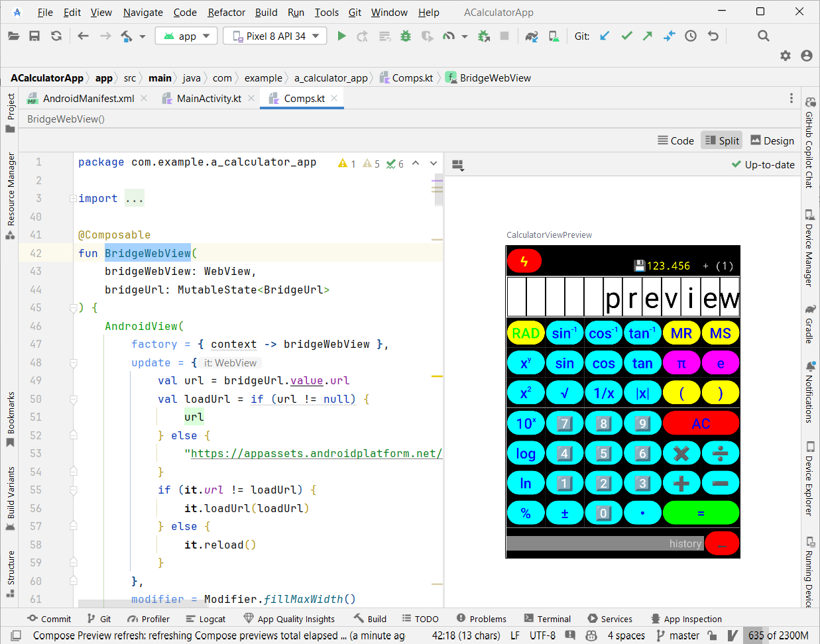Start debugging with the Debug icon
This screenshot has width=820, height=644.
click(405, 36)
